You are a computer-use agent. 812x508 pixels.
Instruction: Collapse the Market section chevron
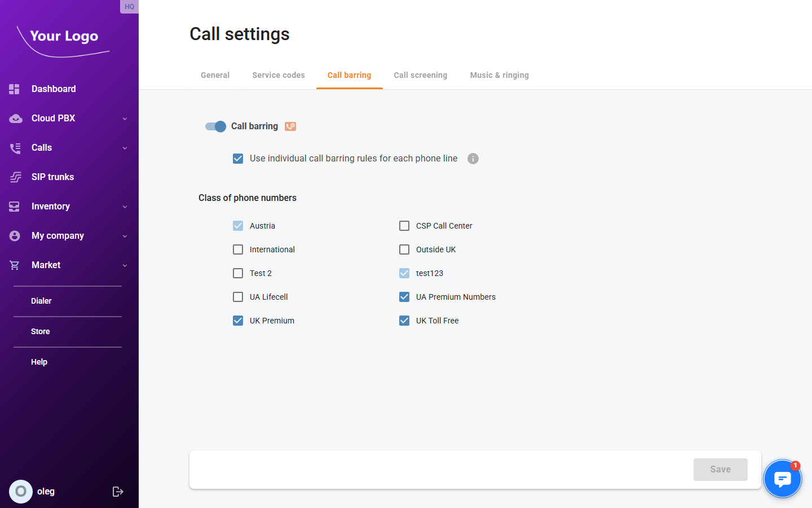point(125,265)
